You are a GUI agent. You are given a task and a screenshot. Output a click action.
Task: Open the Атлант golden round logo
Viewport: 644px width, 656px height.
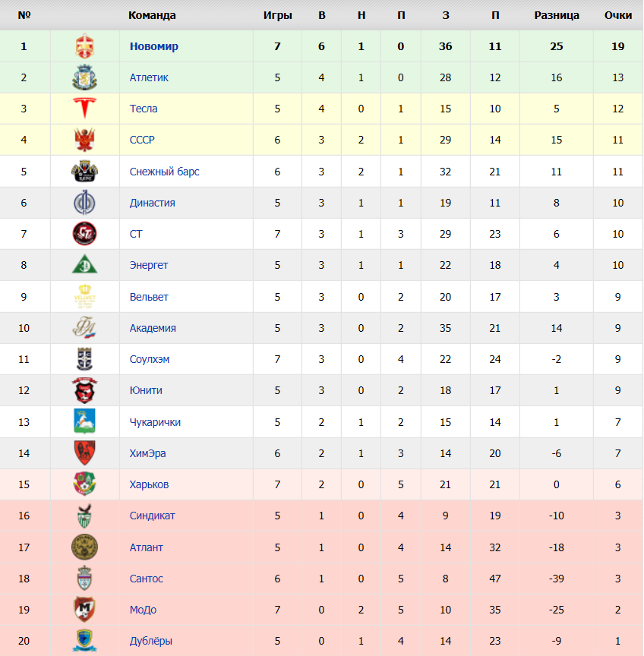coord(84,547)
